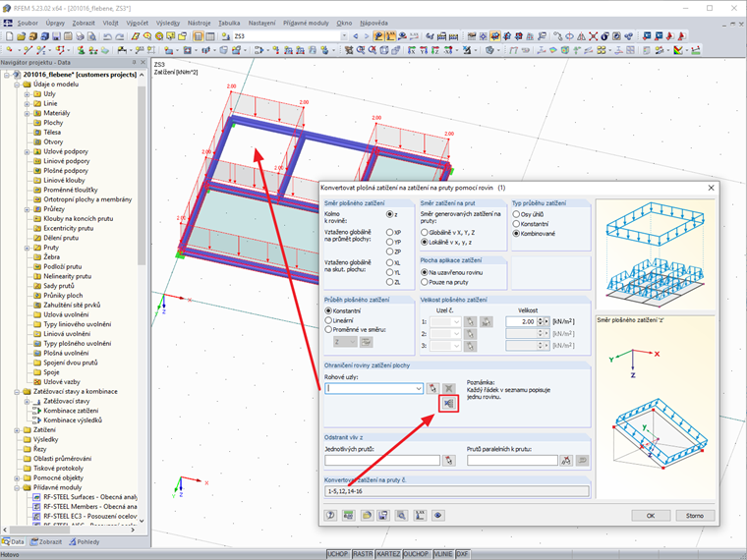This screenshot has width=747, height=560.
Task: Expand the Uzly tree node
Action: [x=28, y=94]
